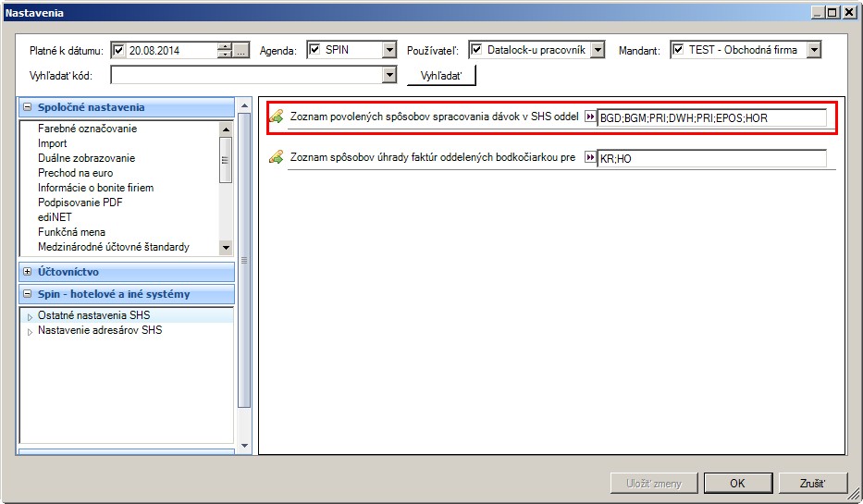Click the arrow icon next to BGD;BGM field

point(590,117)
